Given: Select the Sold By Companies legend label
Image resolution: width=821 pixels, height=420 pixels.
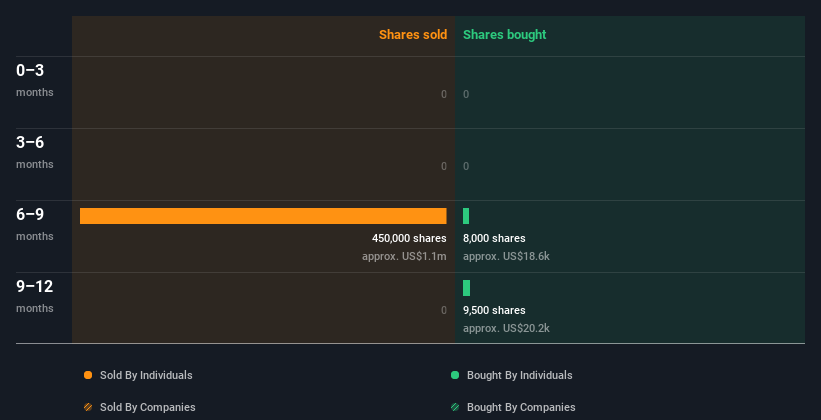Looking at the screenshot, I should coord(148,407).
